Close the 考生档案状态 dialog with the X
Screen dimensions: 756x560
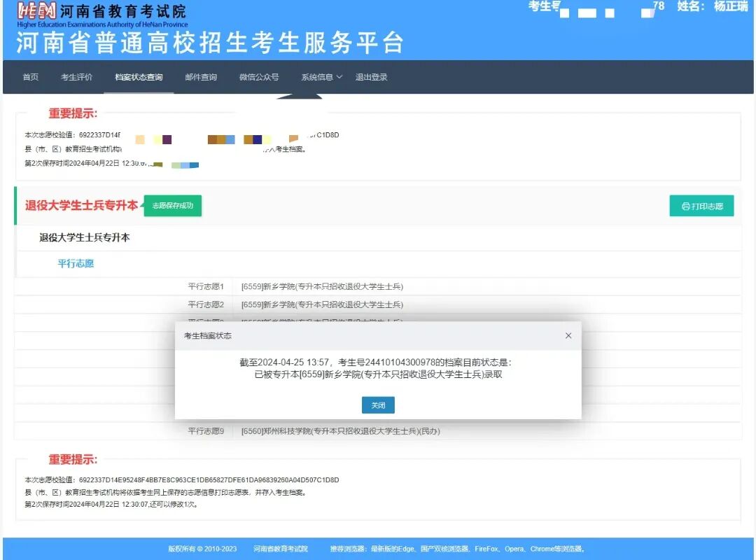tap(568, 336)
